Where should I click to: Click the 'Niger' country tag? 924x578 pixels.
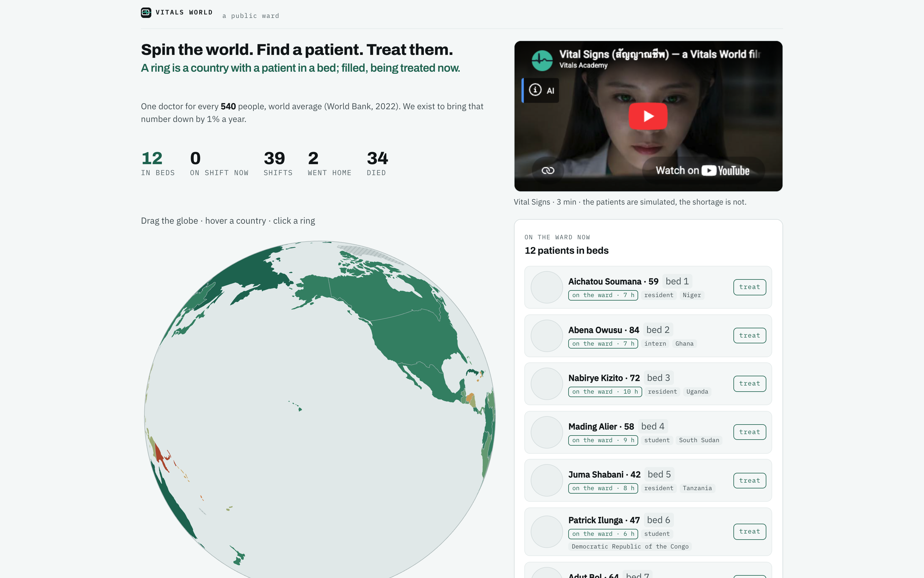coord(692,295)
